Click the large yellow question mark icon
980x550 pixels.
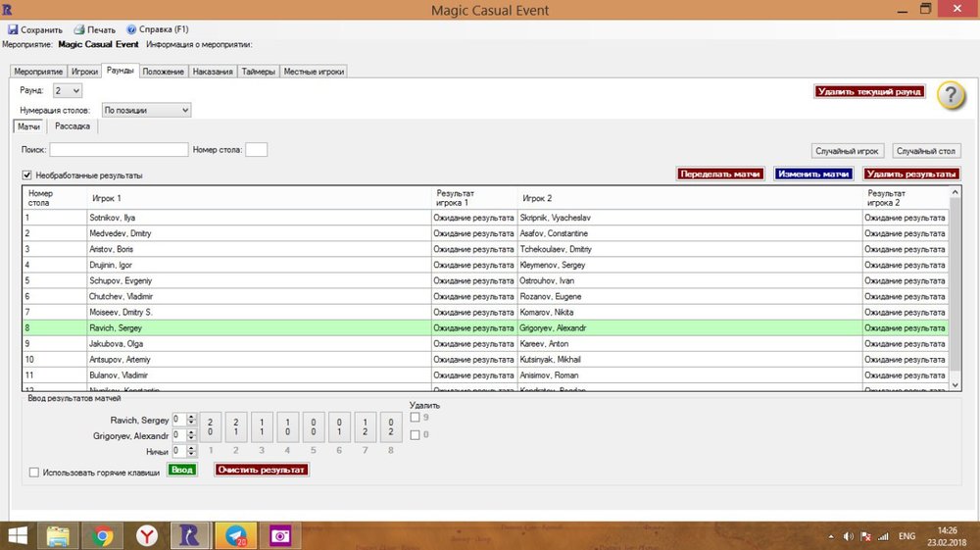[x=951, y=95]
